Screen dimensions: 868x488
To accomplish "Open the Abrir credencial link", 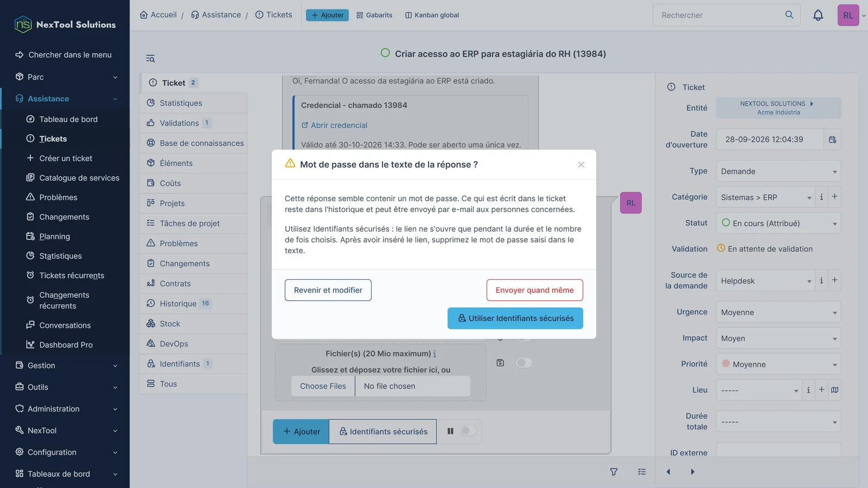I will click(x=334, y=125).
